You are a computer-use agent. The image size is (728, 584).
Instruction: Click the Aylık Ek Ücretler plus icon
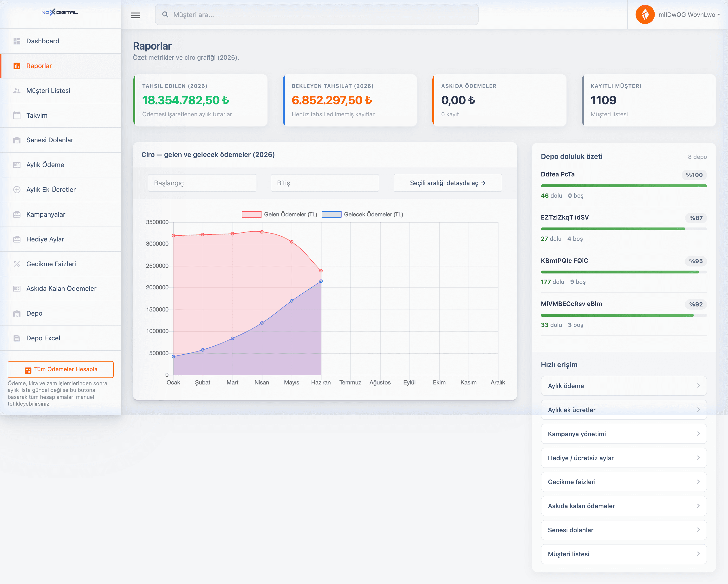(x=17, y=190)
